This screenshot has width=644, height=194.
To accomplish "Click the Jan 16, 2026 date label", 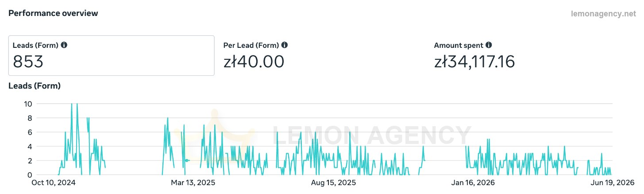I will (473, 182).
